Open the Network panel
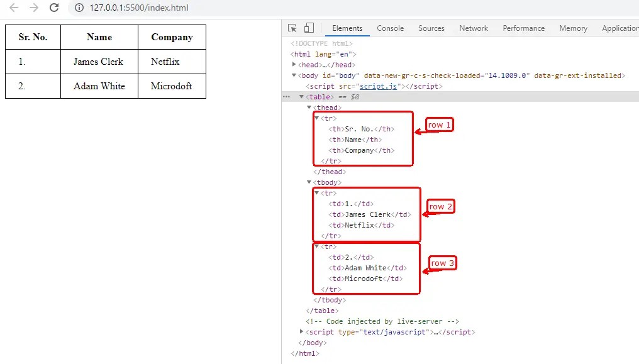 coord(473,28)
